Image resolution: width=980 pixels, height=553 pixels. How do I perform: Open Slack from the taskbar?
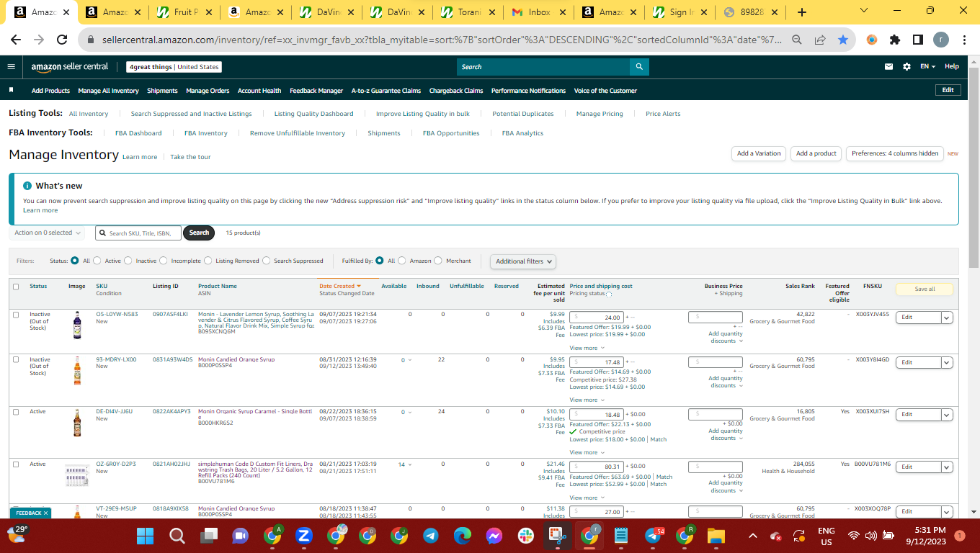click(525, 536)
